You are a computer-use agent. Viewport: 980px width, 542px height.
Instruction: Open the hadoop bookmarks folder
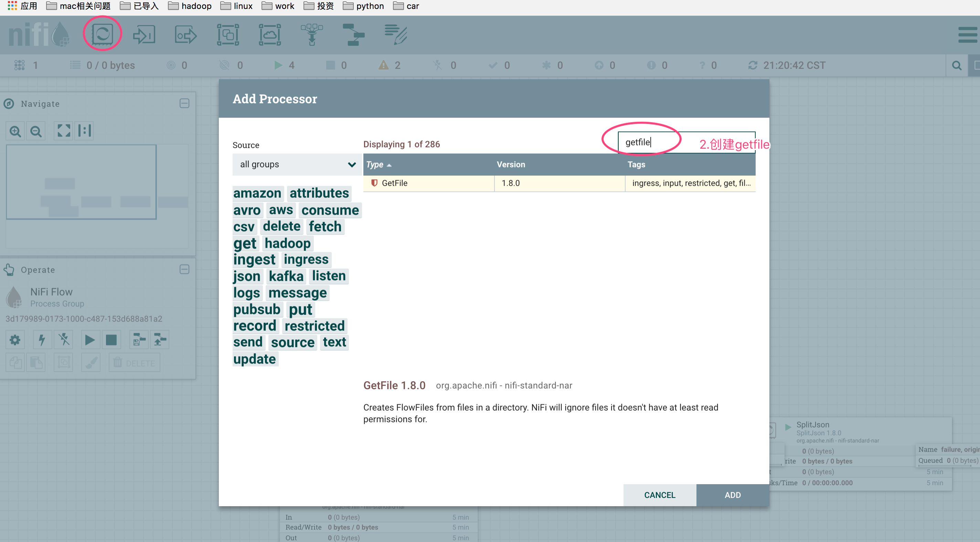click(190, 6)
